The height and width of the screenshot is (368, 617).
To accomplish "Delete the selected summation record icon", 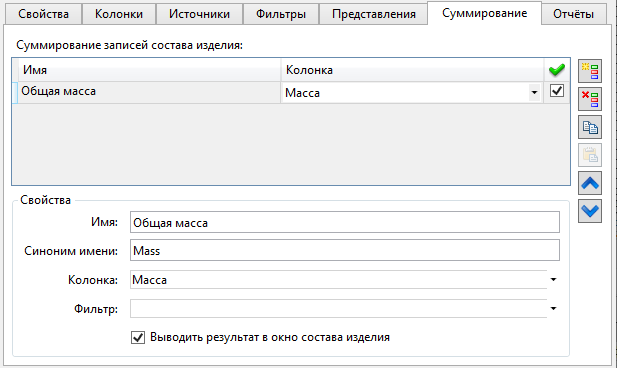I will coord(589,99).
